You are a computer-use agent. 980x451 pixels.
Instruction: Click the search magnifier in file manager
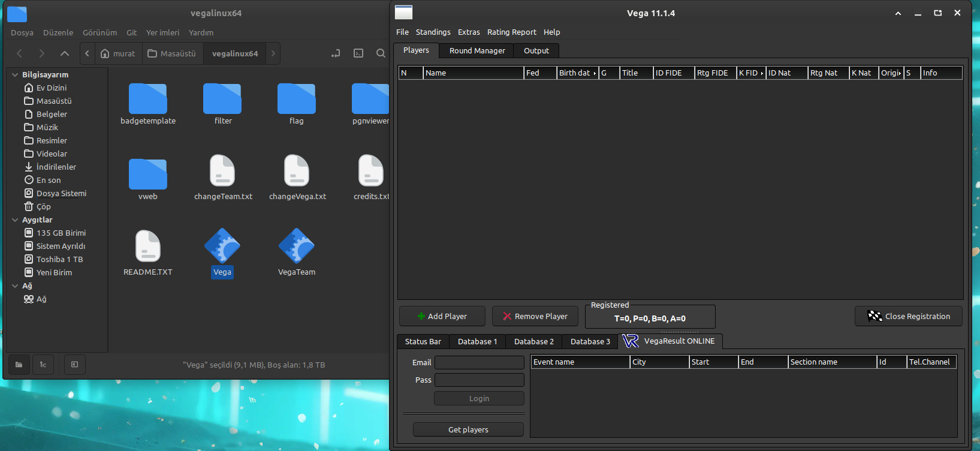coord(381,53)
